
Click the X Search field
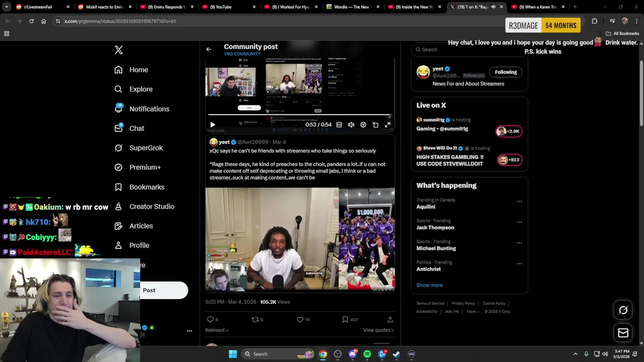pos(469,49)
